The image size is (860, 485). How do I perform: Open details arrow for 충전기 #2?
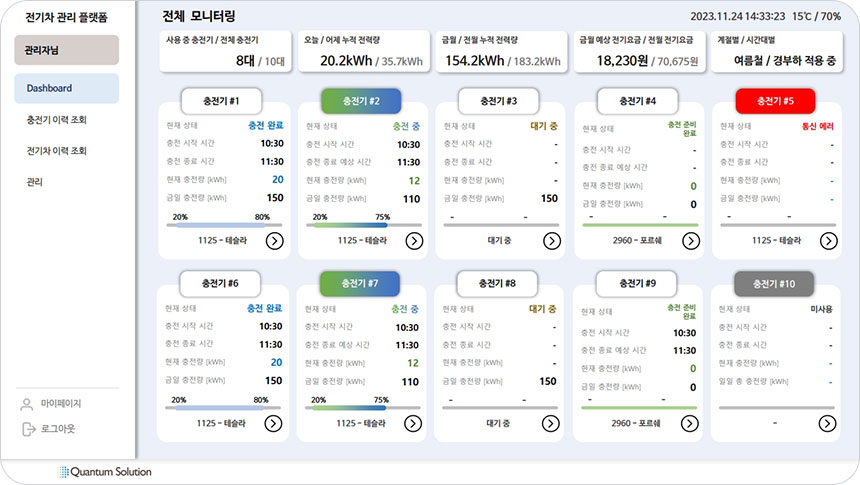tap(414, 240)
